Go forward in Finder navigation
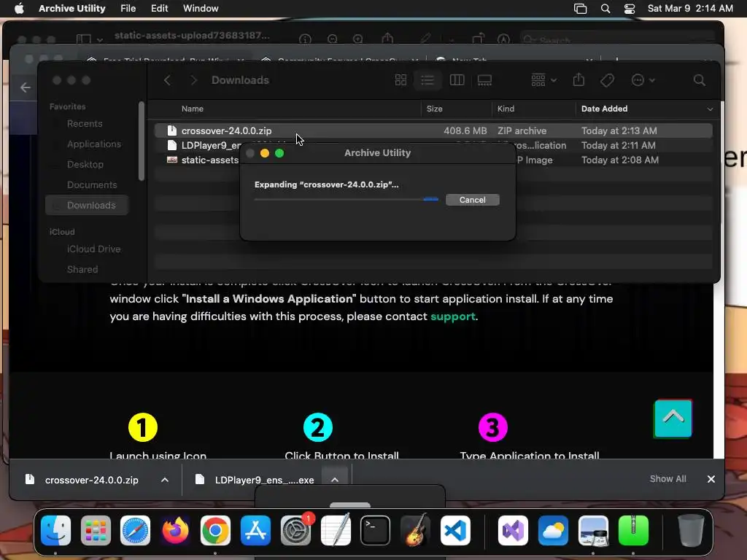Screen dimensions: 747x560 (x=193, y=80)
